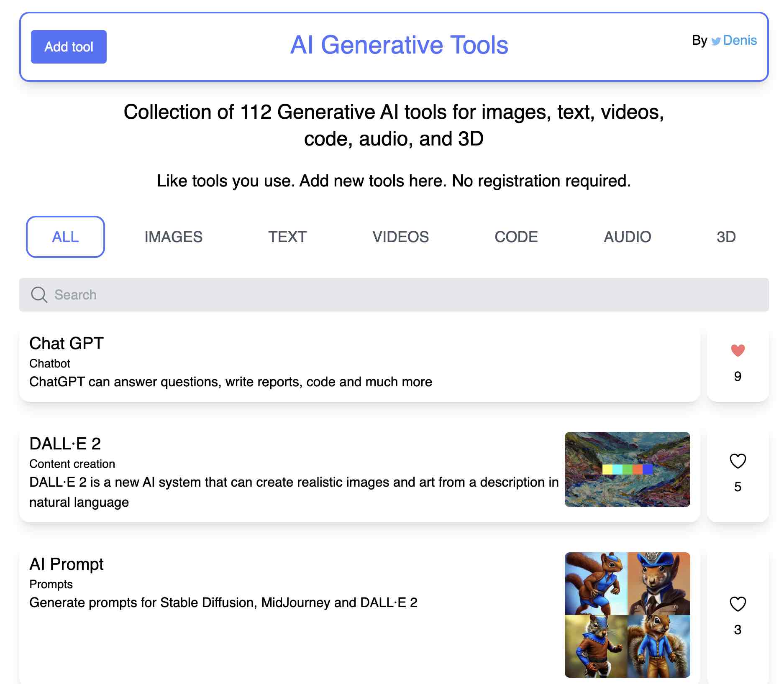Click the Add tool button
Image resolution: width=784 pixels, height=684 pixels.
(69, 47)
